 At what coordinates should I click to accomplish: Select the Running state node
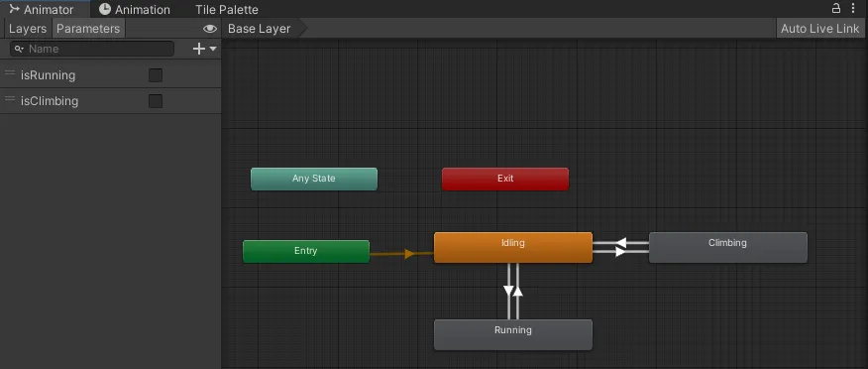513,334
